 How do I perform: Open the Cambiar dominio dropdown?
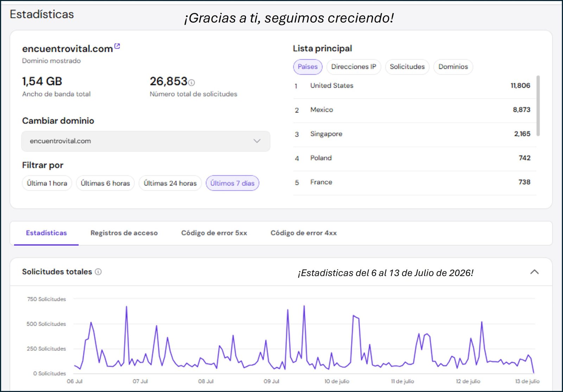(146, 141)
